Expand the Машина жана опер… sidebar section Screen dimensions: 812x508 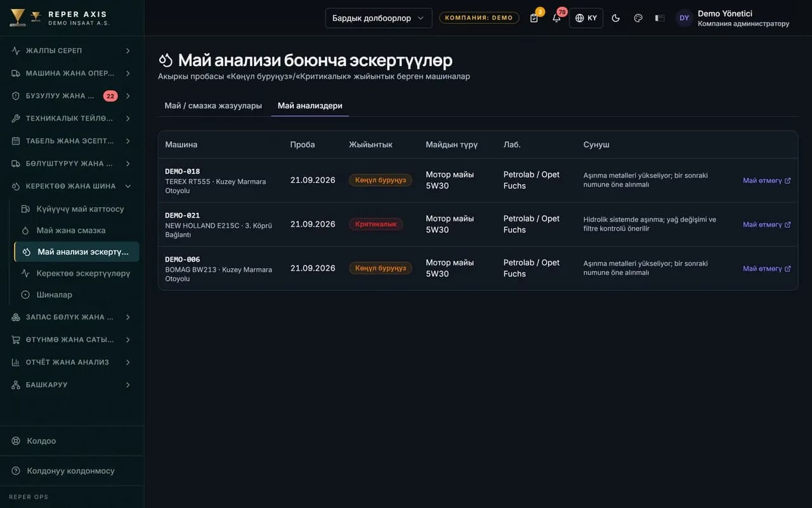[x=72, y=73]
